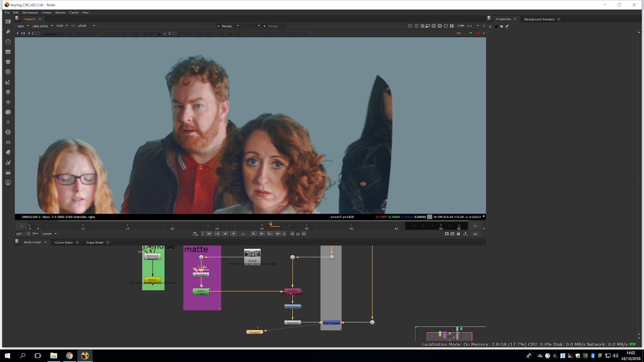Click the viewer force-refresh icon
Viewport: 644px width, 362px height.
(x=440, y=26)
